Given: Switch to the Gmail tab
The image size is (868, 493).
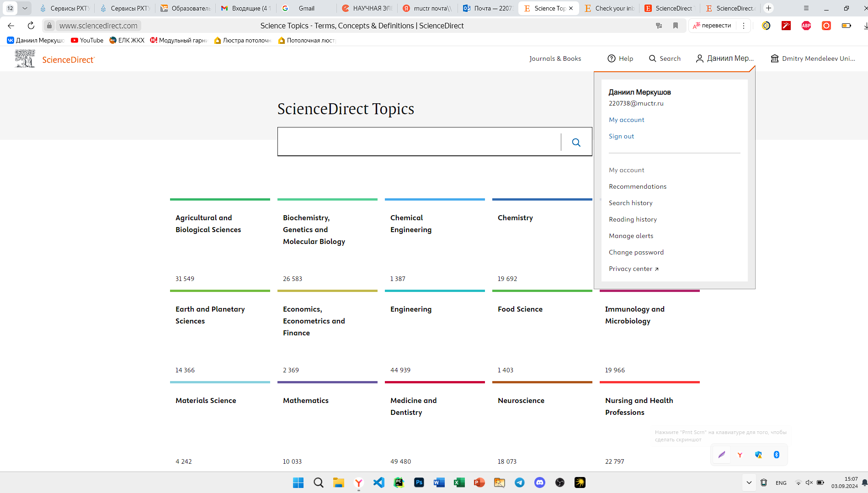Looking at the screenshot, I should point(306,8).
